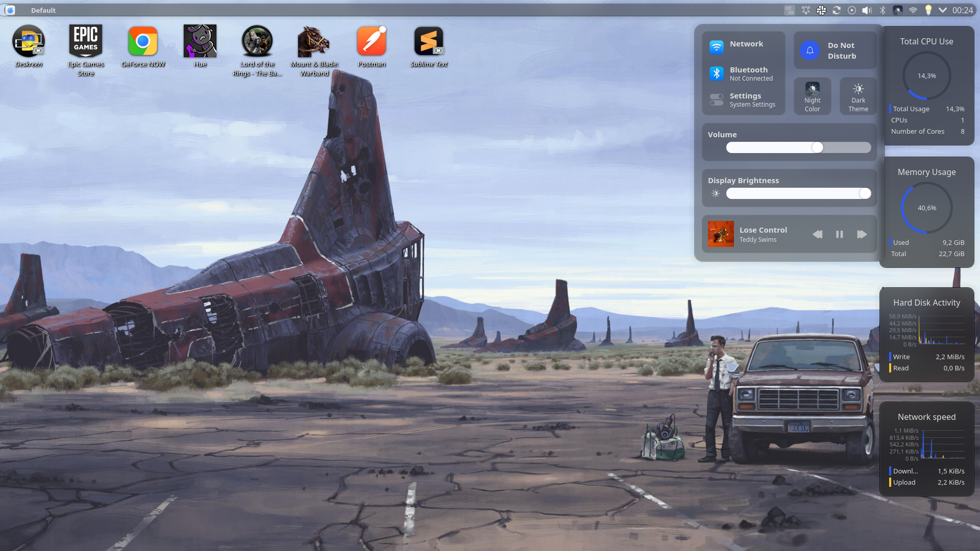The width and height of the screenshot is (980, 551).
Task: Click the Memory Usage circular gauge
Action: (x=927, y=208)
